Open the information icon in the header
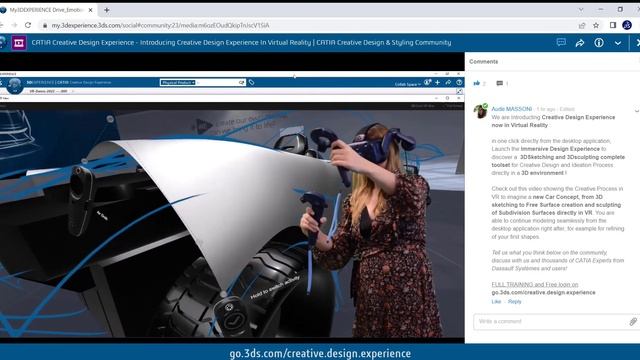 point(599,42)
